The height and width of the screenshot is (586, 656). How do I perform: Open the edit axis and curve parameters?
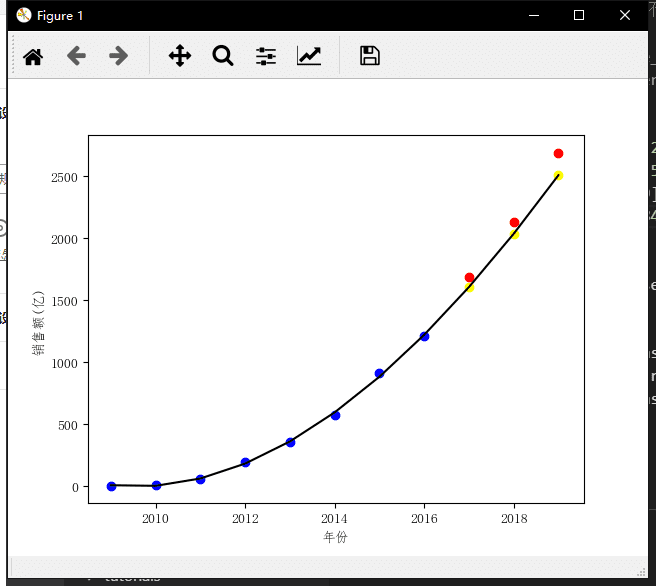click(x=309, y=56)
